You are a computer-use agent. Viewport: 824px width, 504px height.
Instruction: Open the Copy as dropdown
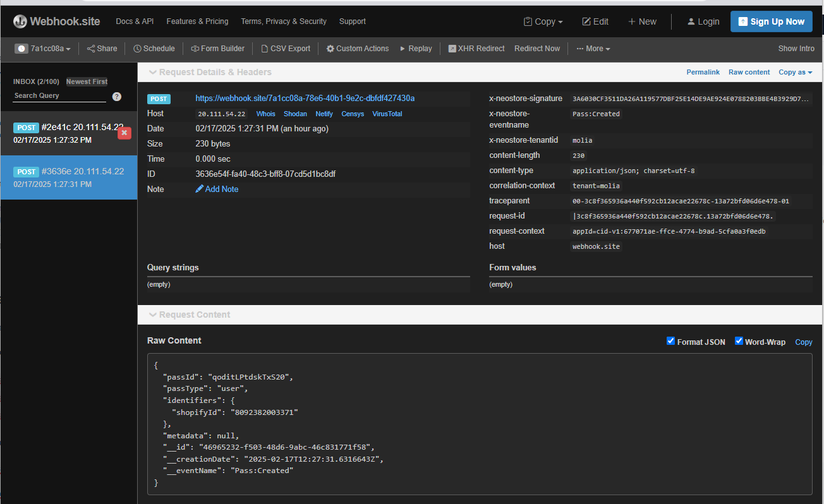coord(795,72)
